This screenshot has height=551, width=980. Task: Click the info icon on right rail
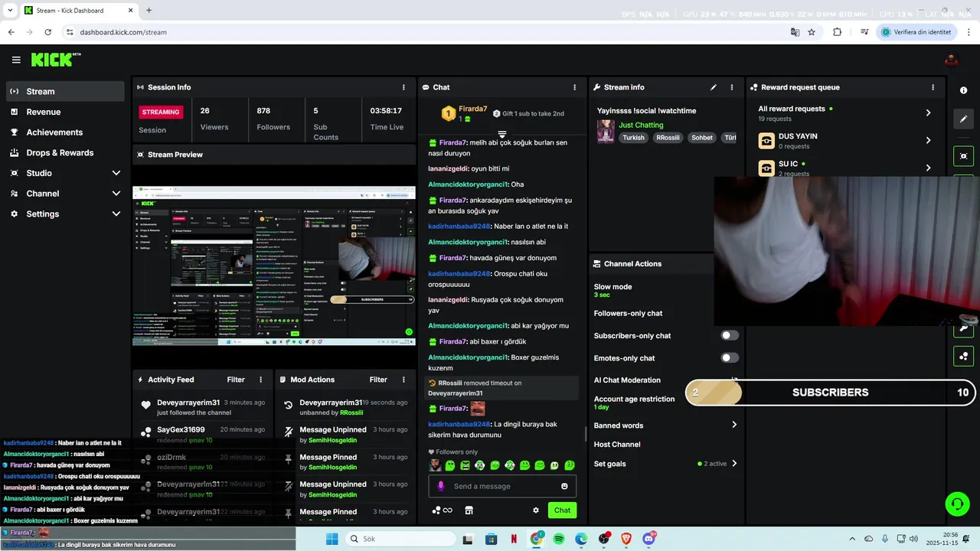click(x=963, y=90)
